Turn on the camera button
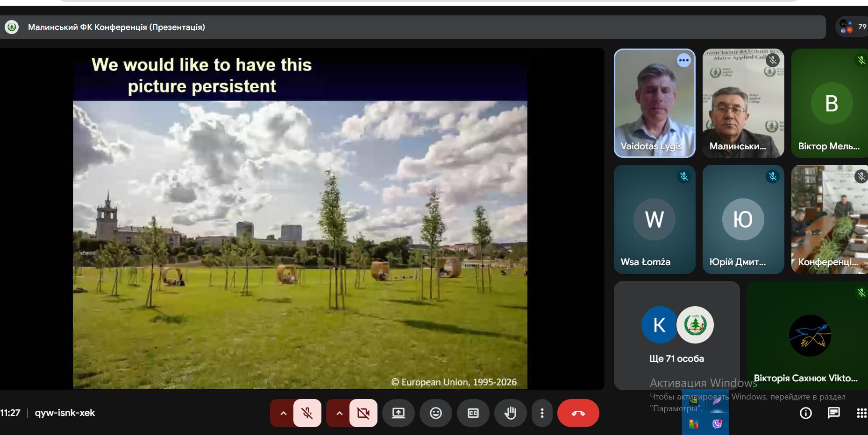This screenshot has height=435, width=868. pos(363,413)
